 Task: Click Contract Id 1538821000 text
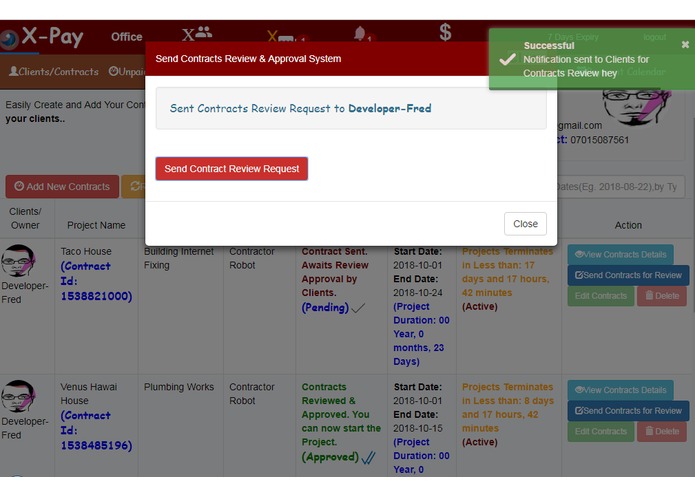[x=96, y=281]
